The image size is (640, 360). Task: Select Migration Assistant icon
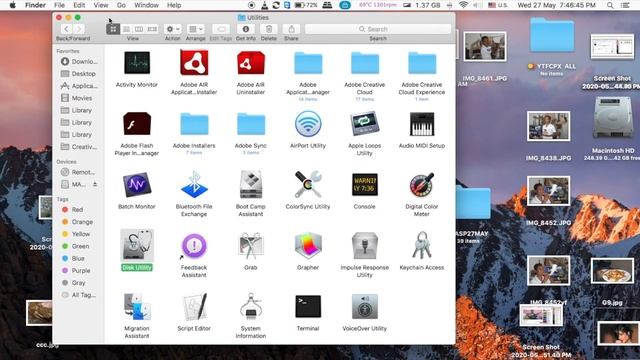137,307
